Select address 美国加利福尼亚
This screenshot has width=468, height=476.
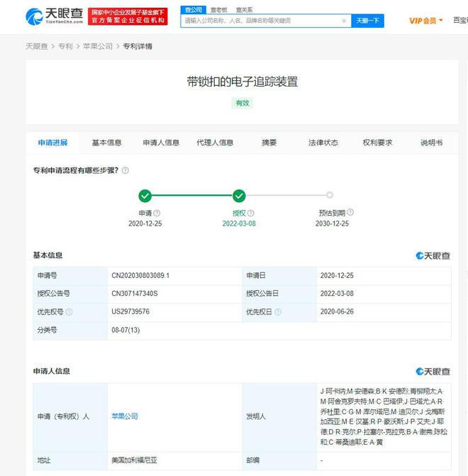click(x=135, y=460)
